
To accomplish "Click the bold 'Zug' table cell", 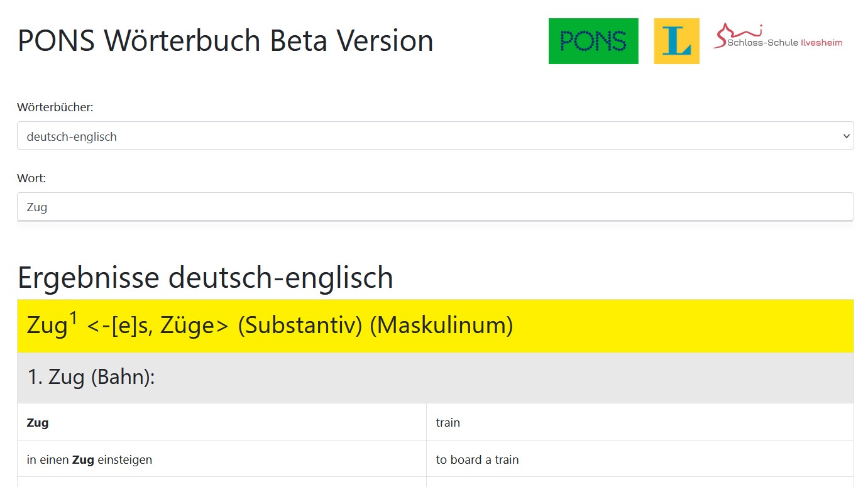I will tap(38, 423).
